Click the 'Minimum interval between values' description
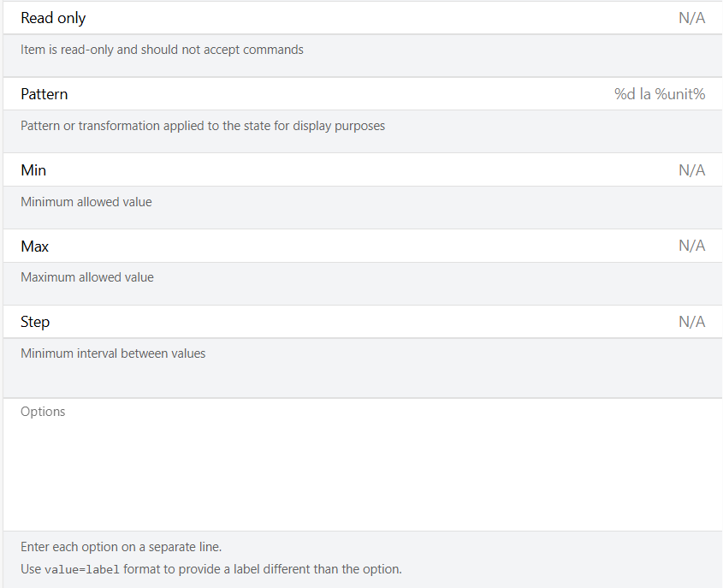The height and width of the screenshot is (588, 723). tap(113, 353)
